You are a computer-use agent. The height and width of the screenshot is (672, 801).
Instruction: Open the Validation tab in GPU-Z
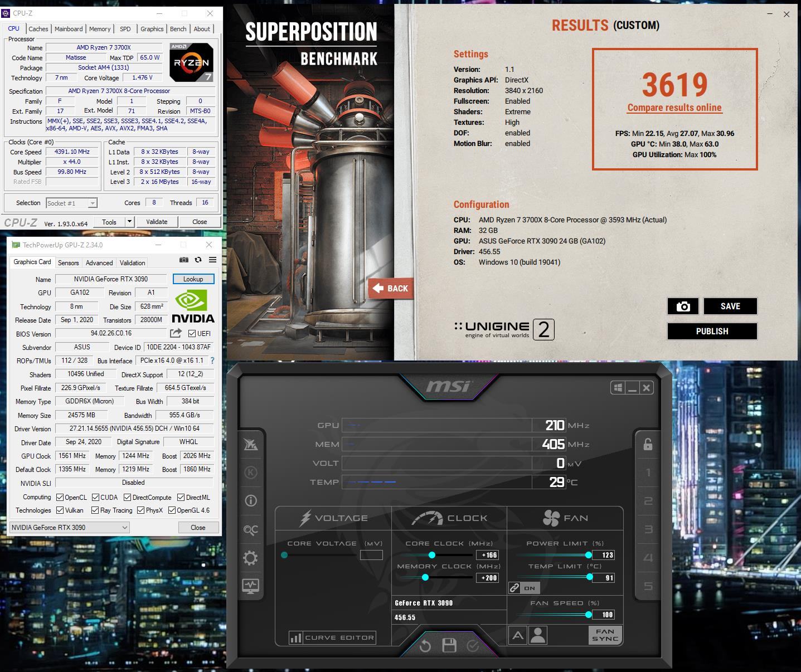(x=132, y=263)
